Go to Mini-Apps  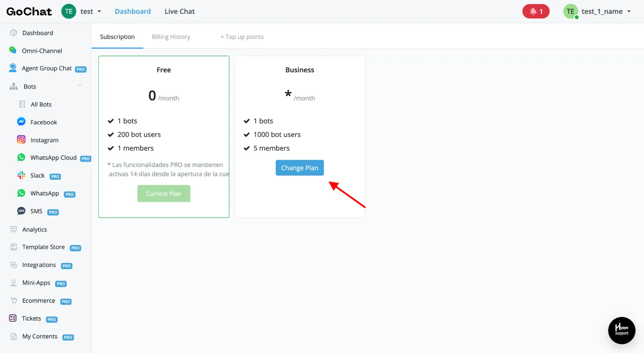click(x=36, y=283)
